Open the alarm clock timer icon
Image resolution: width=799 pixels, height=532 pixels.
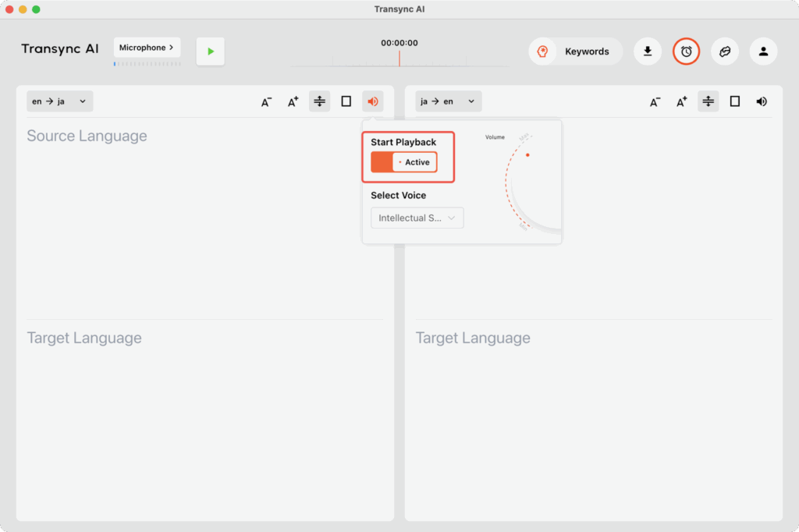[x=686, y=51]
